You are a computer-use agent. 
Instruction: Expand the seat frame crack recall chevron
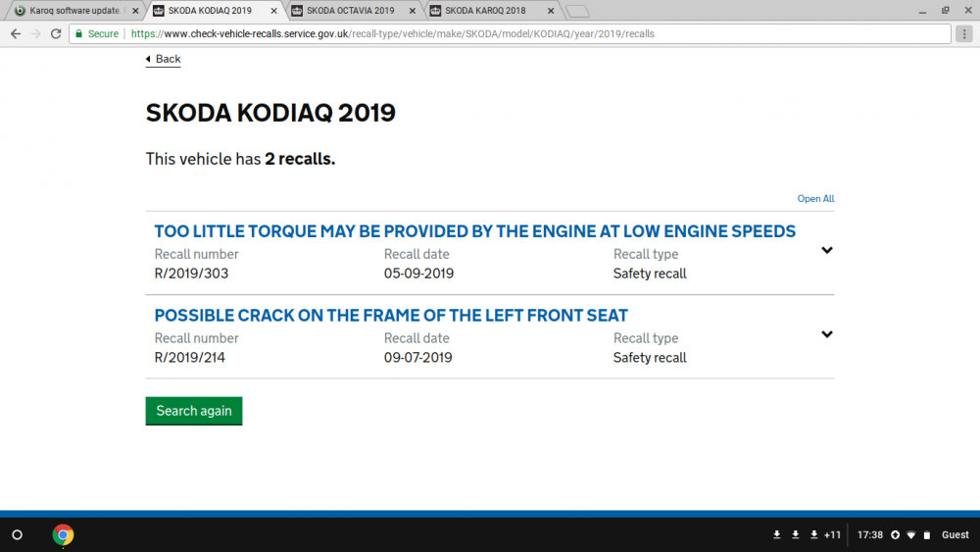(827, 334)
